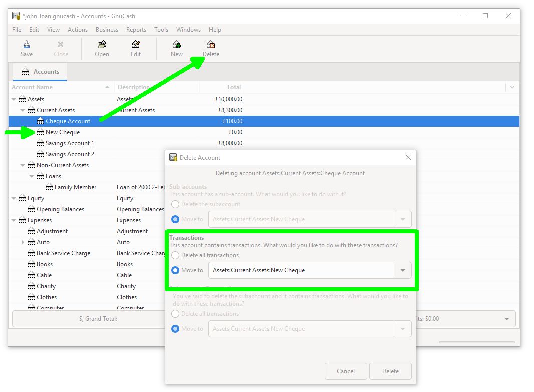Open the Actions menu
The image size is (534, 392).
point(77,29)
